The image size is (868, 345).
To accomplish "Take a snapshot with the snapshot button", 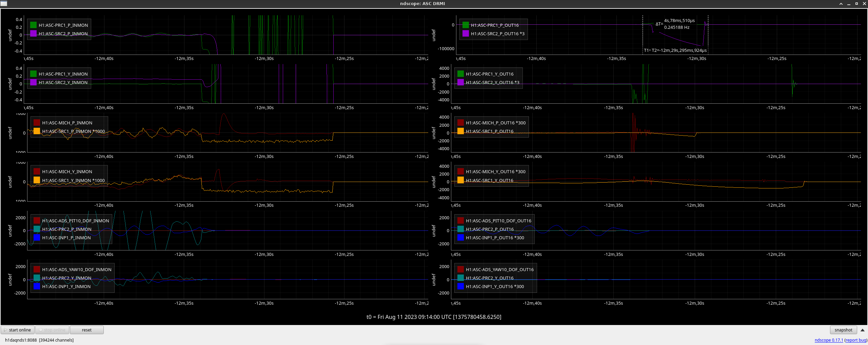I will (x=843, y=330).
